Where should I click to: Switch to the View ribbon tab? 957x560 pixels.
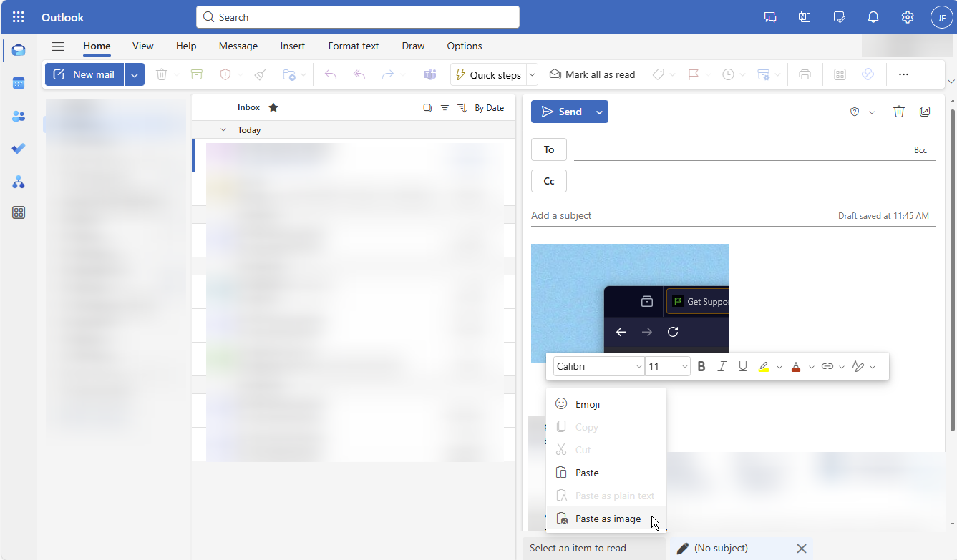tap(143, 46)
